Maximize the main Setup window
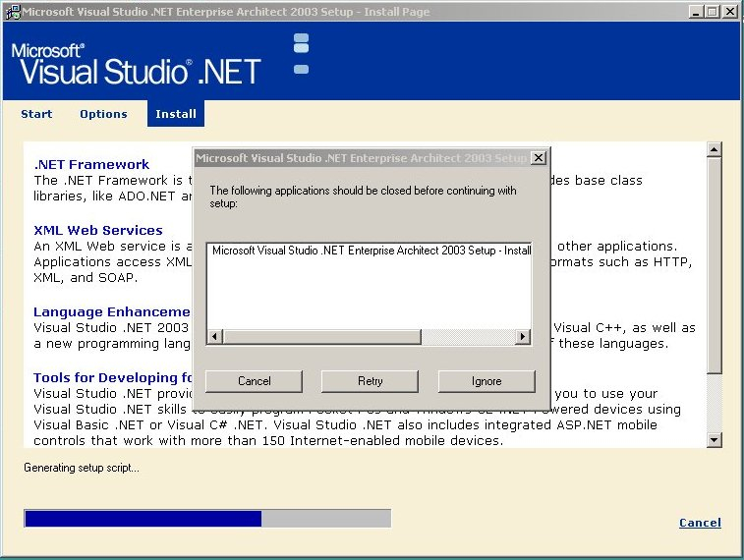The image size is (744, 560). 713,12
